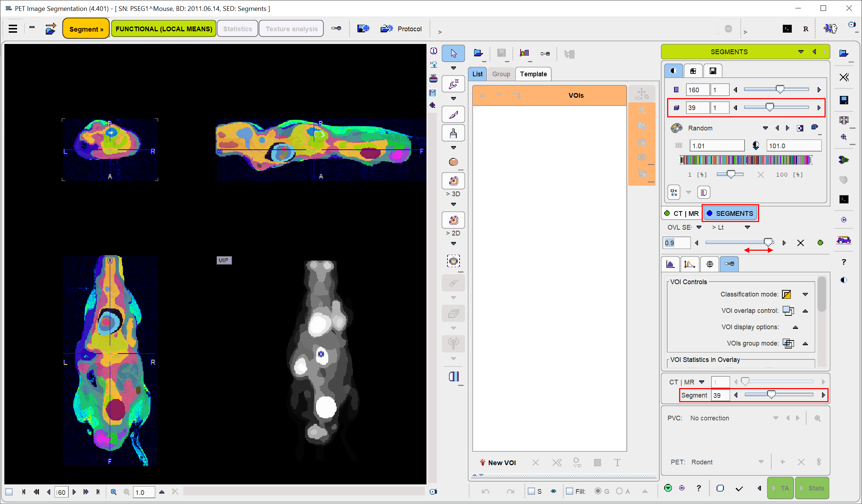The width and height of the screenshot is (862, 504).
Task: Click the undo arrow icon
Action: pyautogui.click(x=485, y=491)
